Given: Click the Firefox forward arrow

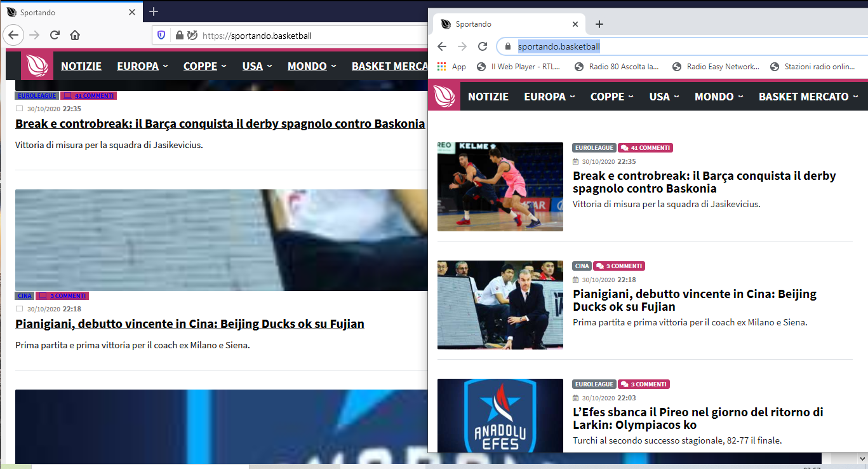Looking at the screenshot, I should point(34,35).
